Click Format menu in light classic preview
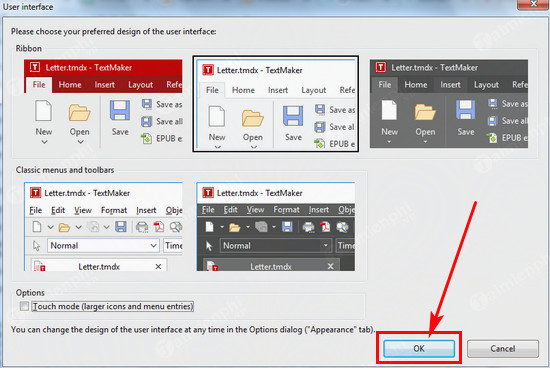Screen dimensions: 550x368 (x=114, y=210)
